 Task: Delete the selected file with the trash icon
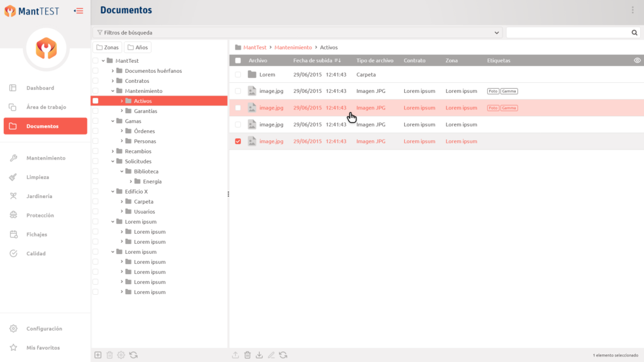click(x=247, y=355)
